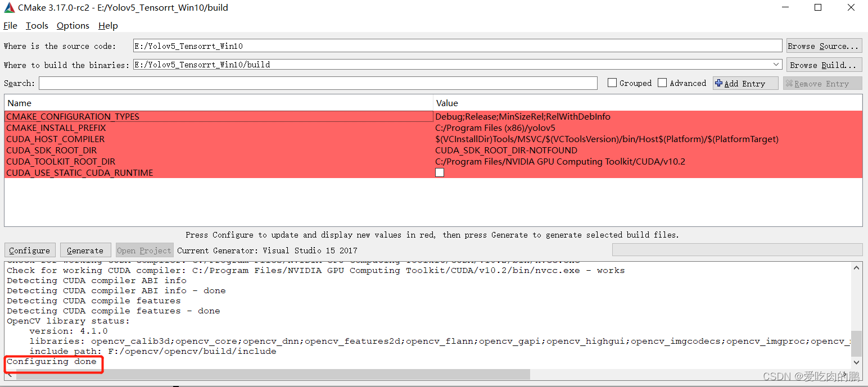Select CUDA_HOST_COMPILER entry
This screenshot has height=387, width=868.
pos(219,139)
